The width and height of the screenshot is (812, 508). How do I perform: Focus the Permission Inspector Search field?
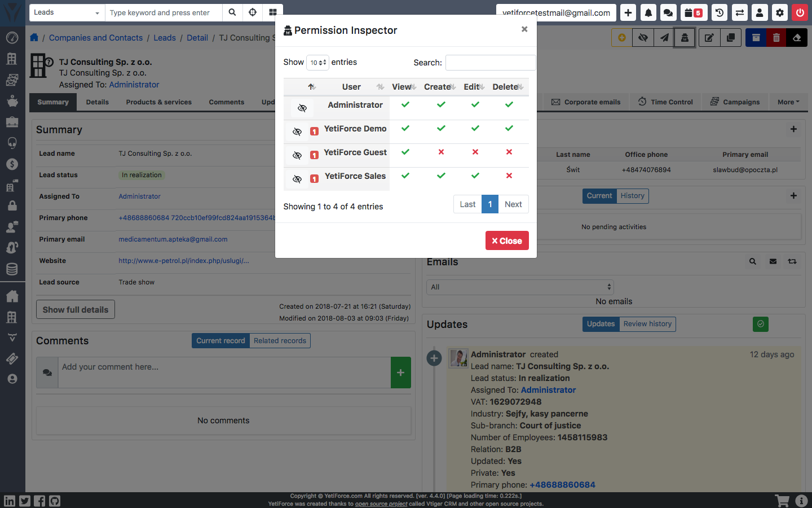(490, 63)
